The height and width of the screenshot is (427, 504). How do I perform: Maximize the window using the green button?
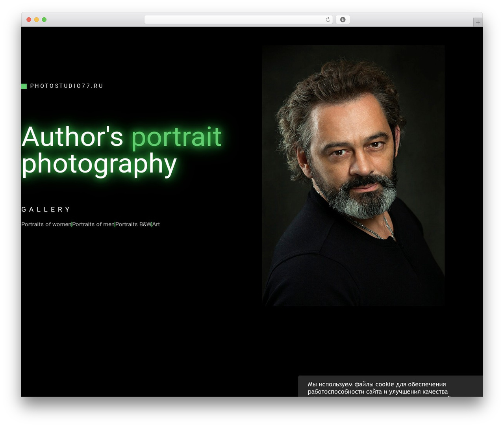(44, 20)
